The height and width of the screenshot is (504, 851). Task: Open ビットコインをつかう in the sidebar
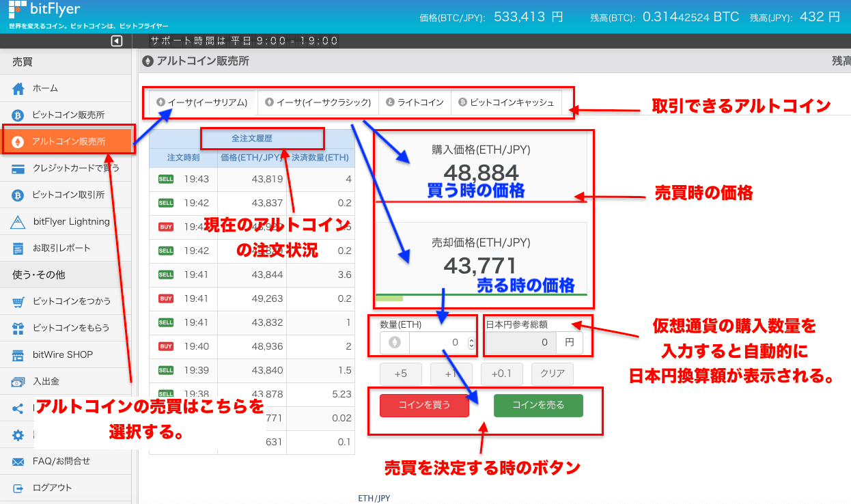[x=65, y=301]
